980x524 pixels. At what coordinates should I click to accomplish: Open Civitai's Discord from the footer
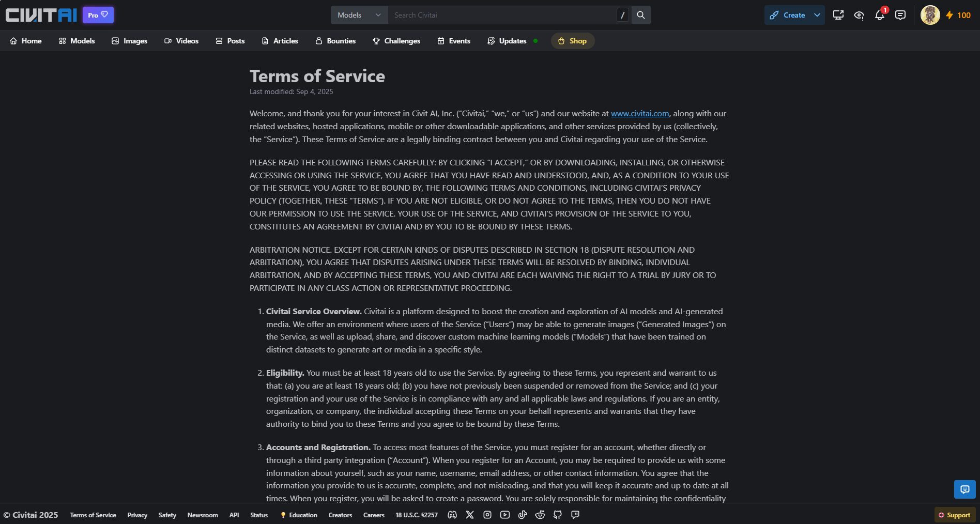tap(452, 515)
